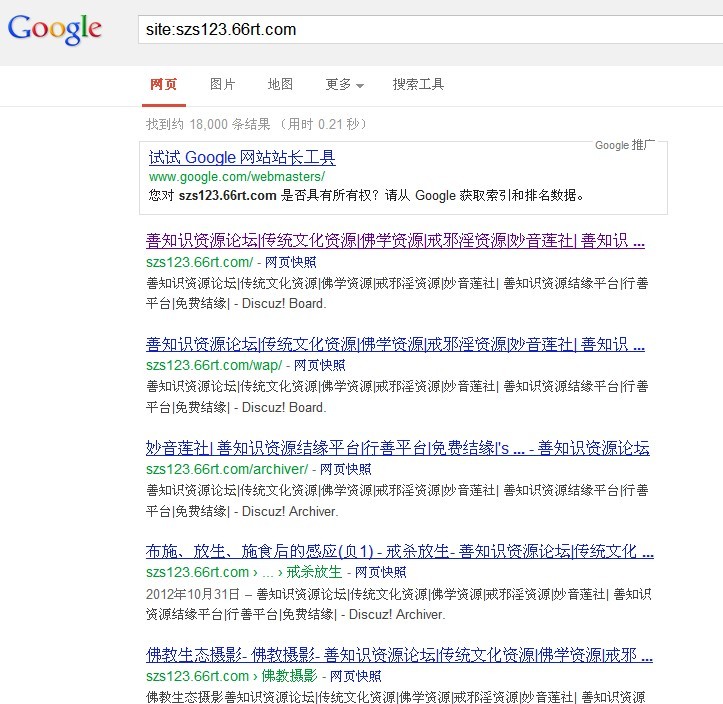Expand the 更多 dropdown menu

point(344,84)
